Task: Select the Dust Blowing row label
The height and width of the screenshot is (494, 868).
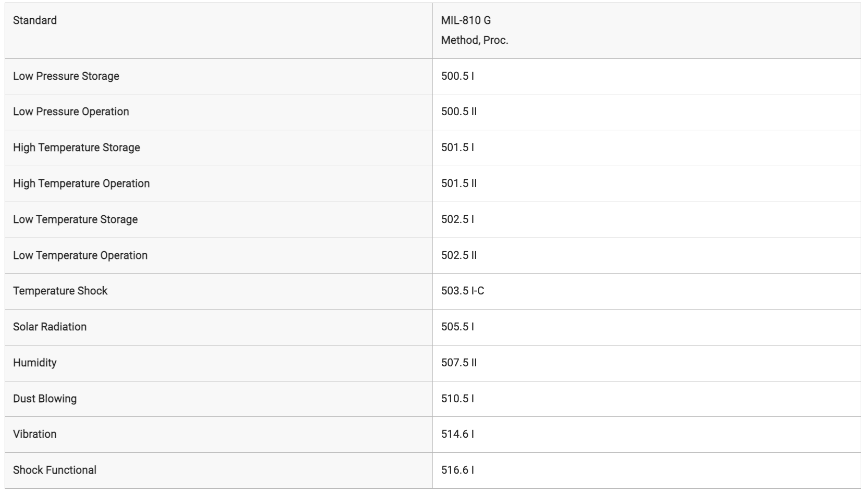Action: (45, 399)
